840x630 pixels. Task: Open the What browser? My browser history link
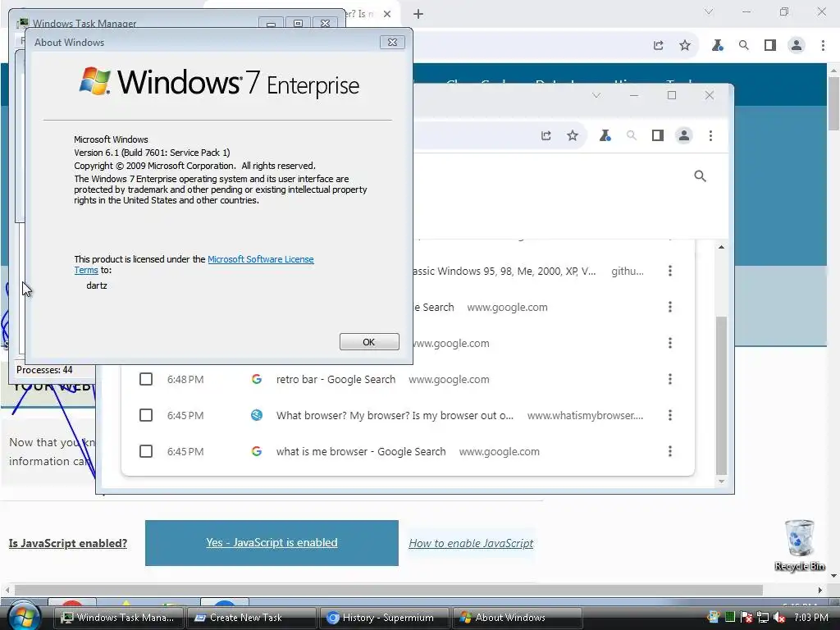pyautogui.click(x=395, y=415)
